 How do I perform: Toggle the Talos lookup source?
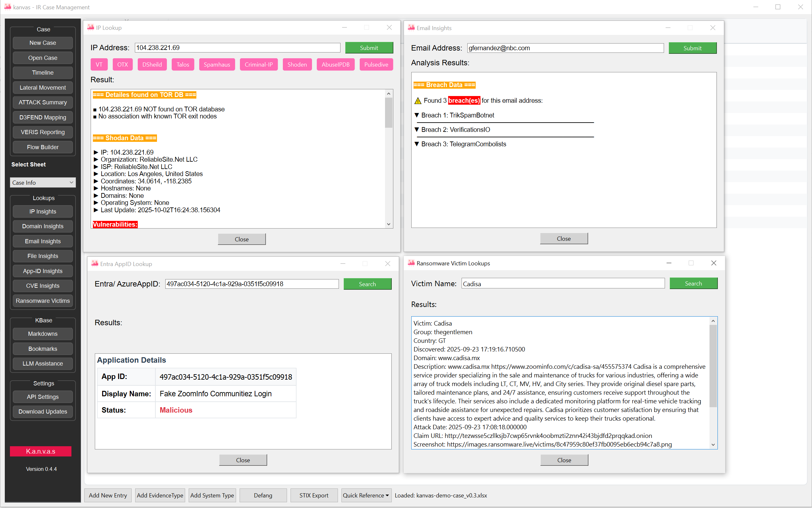tap(183, 64)
